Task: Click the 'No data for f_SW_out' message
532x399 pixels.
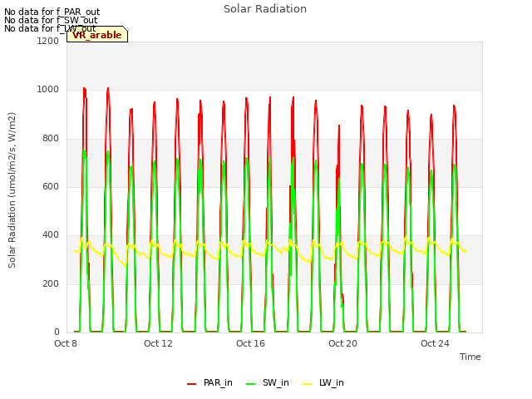Action: coord(51,20)
